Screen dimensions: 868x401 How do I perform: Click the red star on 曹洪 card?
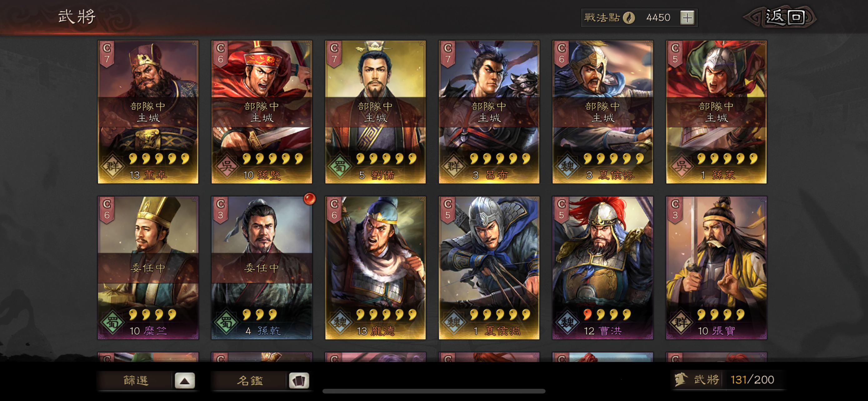[x=587, y=314]
